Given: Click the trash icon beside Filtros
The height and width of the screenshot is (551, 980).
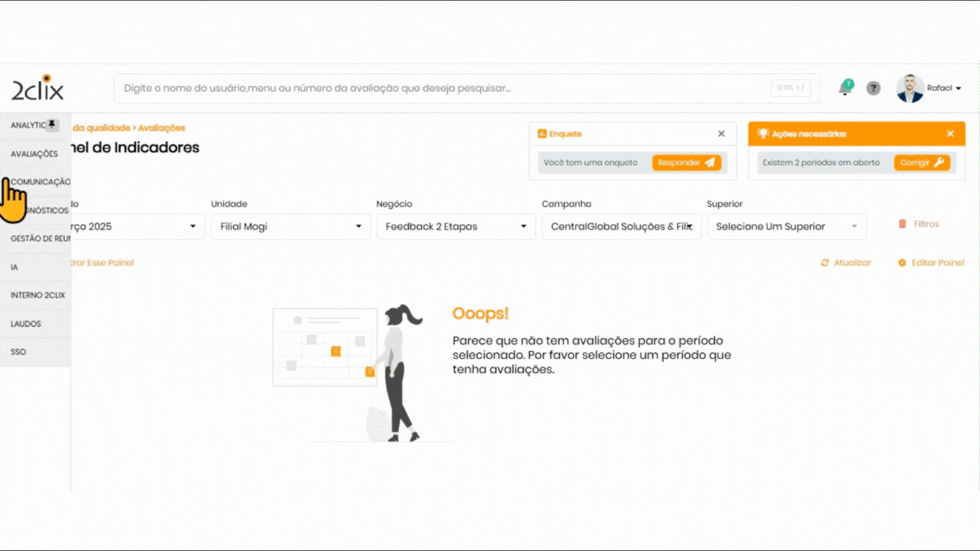Looking at the screenshot, I should click(903, 224).
